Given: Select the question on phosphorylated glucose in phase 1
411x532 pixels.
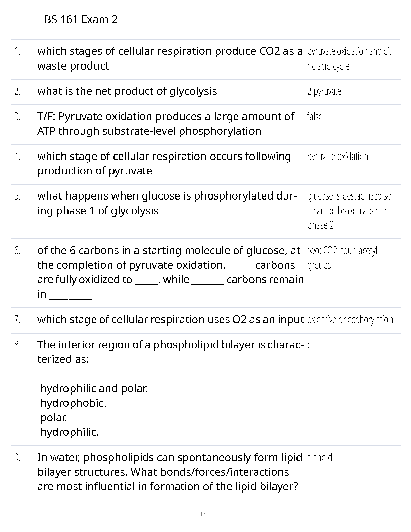Looking at the screenshot, I should pos(167,203).
